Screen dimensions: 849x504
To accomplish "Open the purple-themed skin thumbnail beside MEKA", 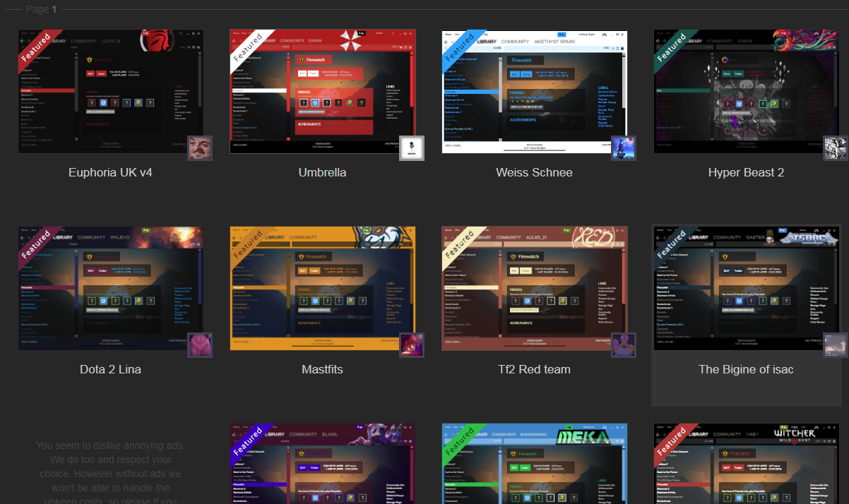I will 323,463.
